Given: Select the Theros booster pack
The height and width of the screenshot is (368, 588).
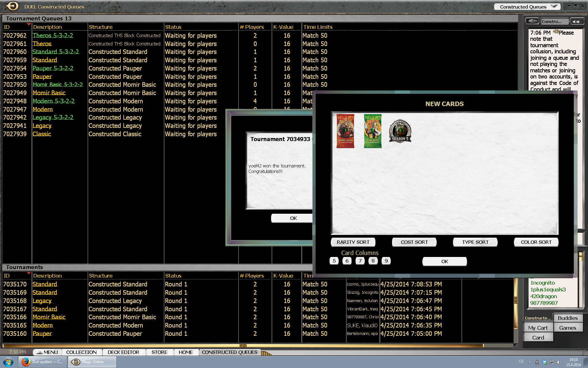Looking at the screenshot, I should [x=373, y=131].
